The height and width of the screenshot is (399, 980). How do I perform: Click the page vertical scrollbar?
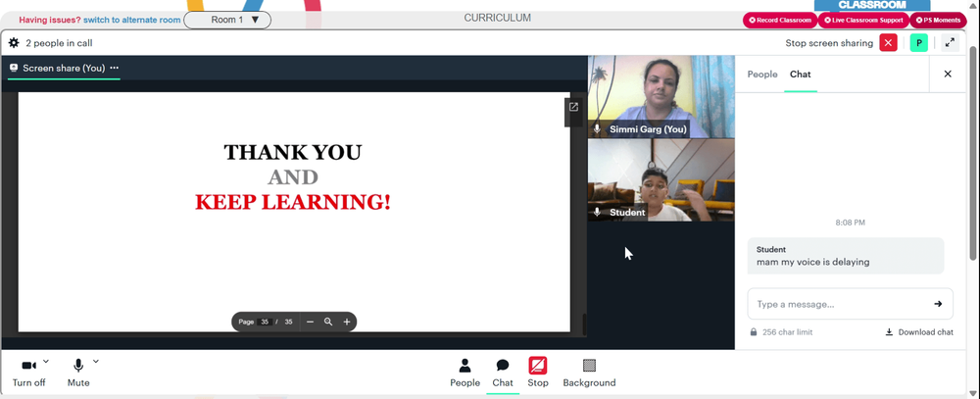coord(974,152)
